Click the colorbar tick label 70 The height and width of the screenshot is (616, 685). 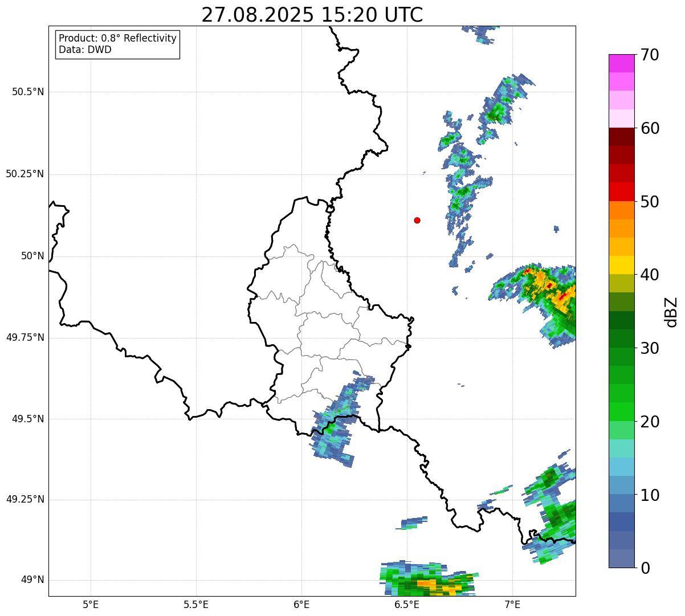650,55
